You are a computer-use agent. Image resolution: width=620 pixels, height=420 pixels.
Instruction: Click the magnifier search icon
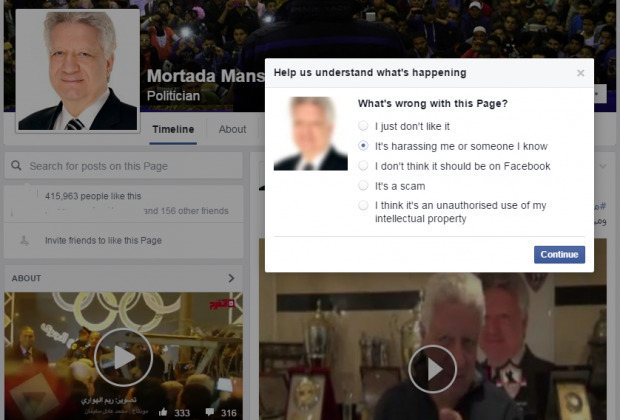tap(16, 165)
